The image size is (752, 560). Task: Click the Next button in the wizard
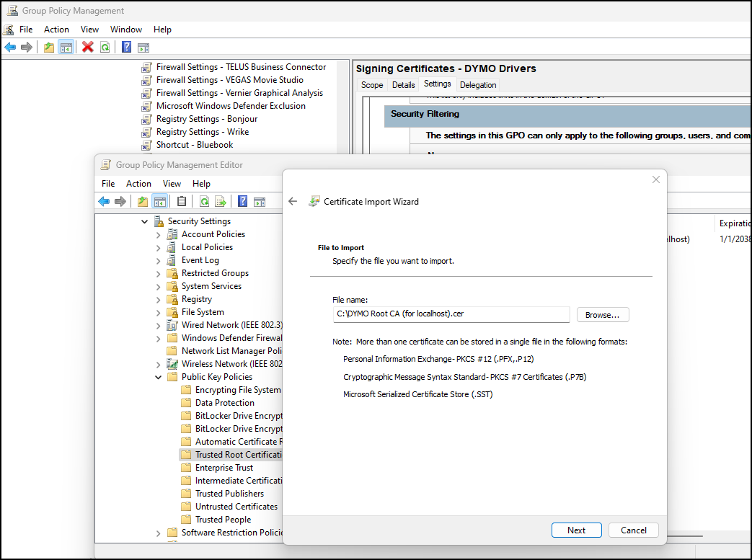[x=577, y=530]
